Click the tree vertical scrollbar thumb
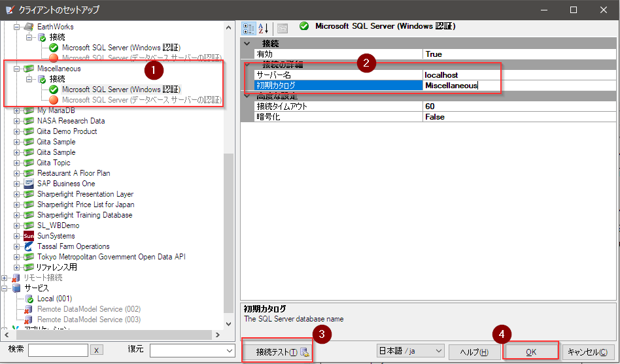 (228, 233)
